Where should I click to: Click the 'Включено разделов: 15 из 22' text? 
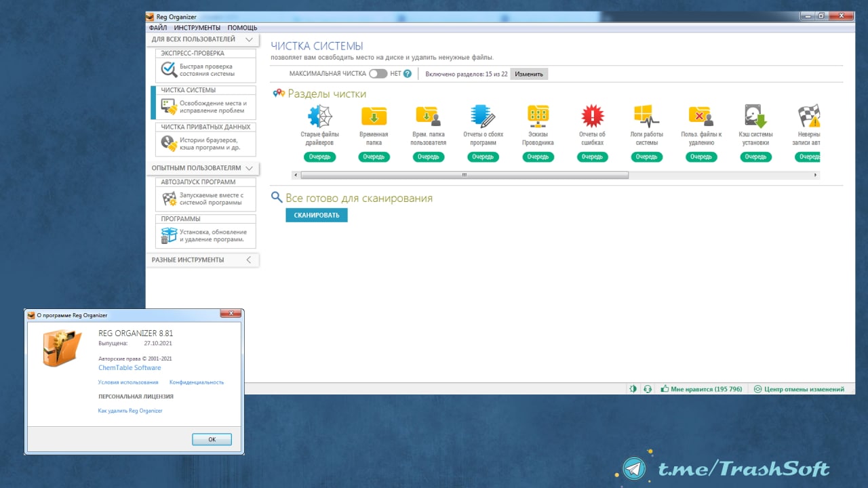click(467, 74)
